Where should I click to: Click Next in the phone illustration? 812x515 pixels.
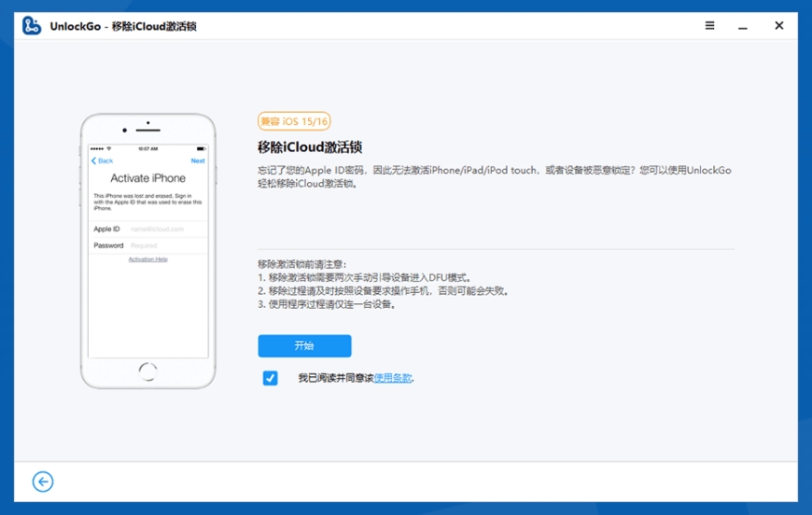click(x=198, y=161)
